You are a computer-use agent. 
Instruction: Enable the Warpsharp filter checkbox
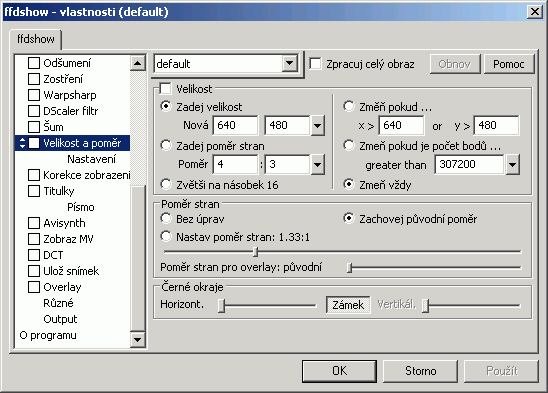pyautogui.click(x=34, y=95)
